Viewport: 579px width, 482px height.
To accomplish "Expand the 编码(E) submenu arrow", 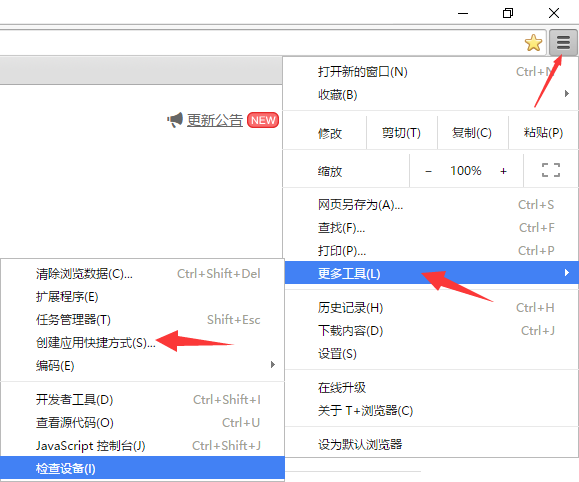I will pos(273,365).
